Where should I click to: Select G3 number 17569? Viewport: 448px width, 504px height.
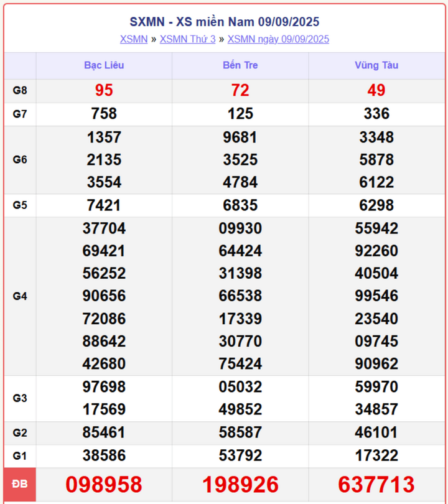pos(104,409)
